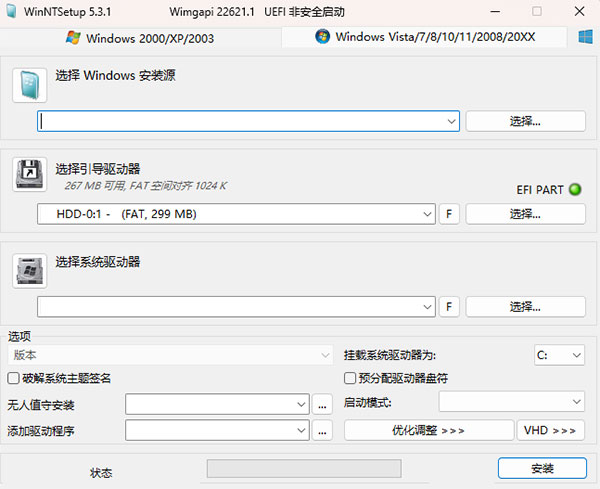Enable the 破解系统主题签名 checkbox
This screenshot has width=600, height=489.
click(x=13, y=379)
